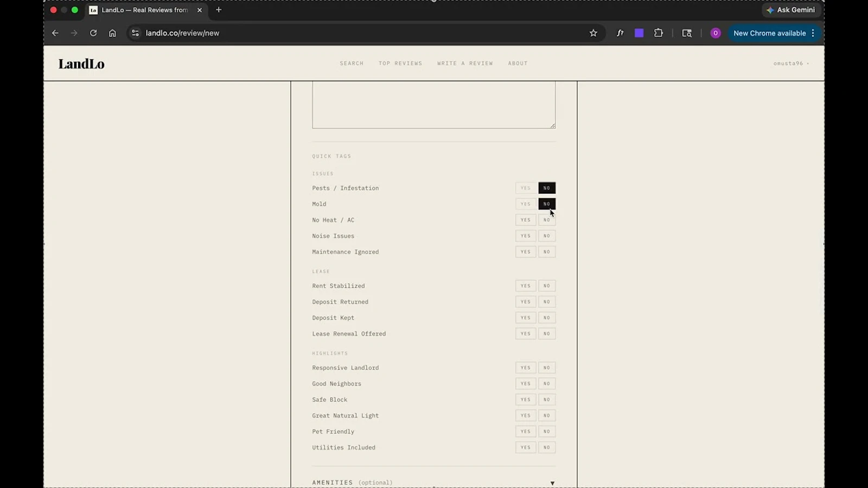Screen dimensions: 868x488
Task: Tag Good Neighbors as Yes
Action: coord(525,383)
